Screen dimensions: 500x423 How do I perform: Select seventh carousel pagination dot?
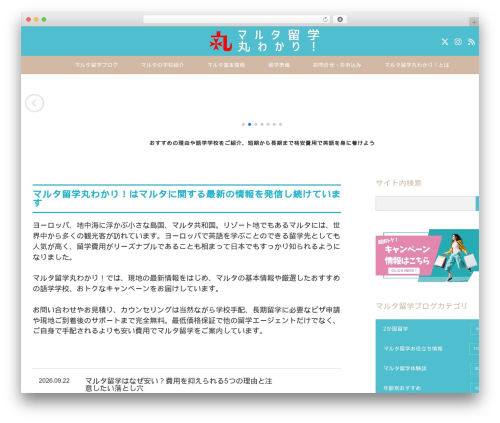[x=280, y=124]
